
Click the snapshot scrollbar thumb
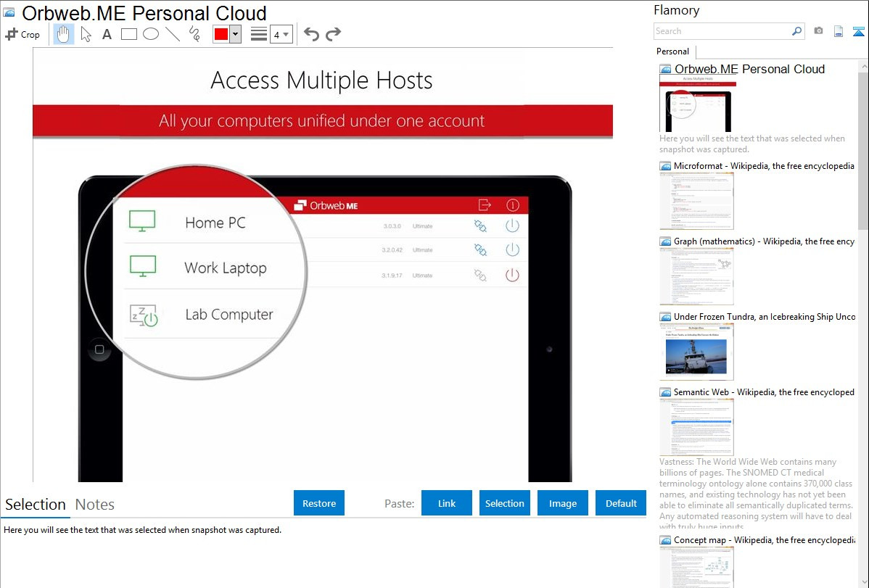pyautogui.click(x=863, y=149)
